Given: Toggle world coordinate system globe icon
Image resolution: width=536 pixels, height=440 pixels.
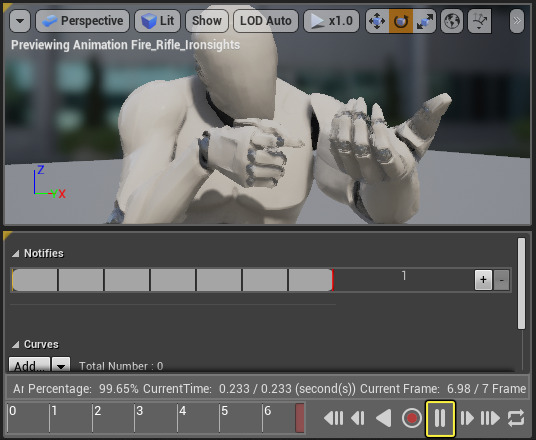Looking at the screenshot, I should [x=452, y=21].
